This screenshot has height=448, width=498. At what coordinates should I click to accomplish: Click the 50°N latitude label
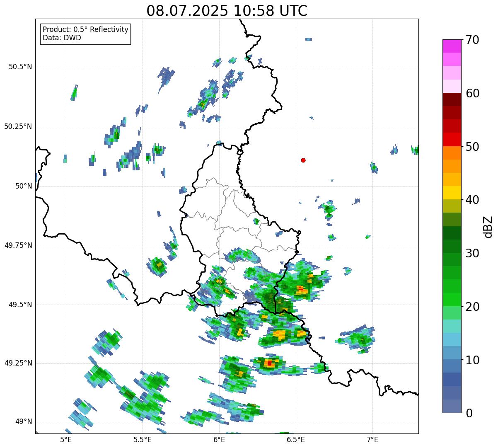[x=24, y=186]
